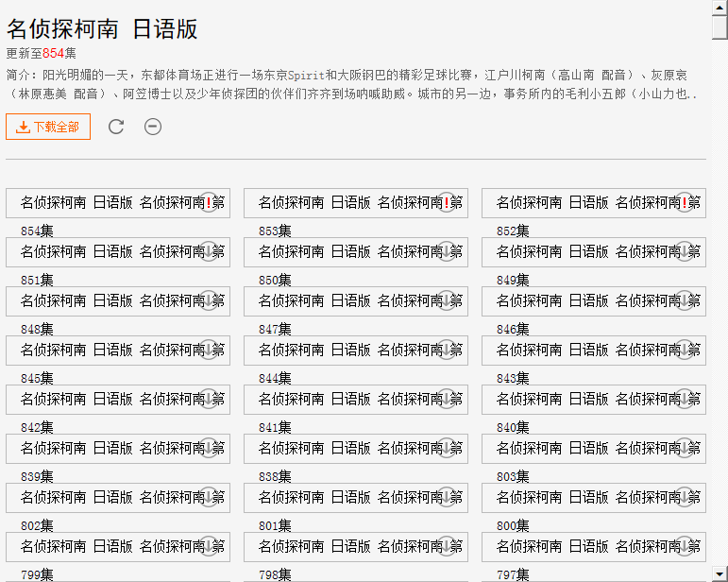Hit the download icon on episode 845 box
Viewport: 728px width, 582px height.
click(x=209, y=350)
